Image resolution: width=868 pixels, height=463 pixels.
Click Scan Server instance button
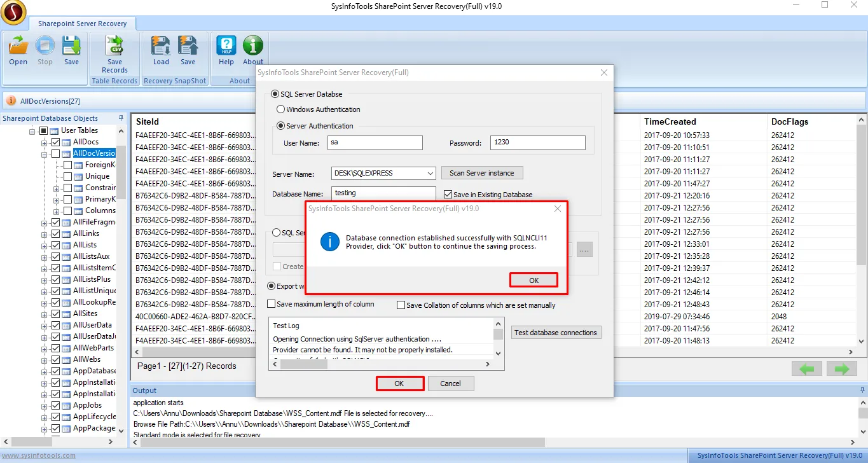tap(482, 173)
